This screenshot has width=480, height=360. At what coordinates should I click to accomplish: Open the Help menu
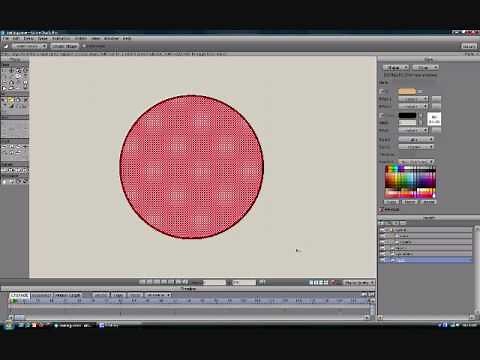(127, 39)
